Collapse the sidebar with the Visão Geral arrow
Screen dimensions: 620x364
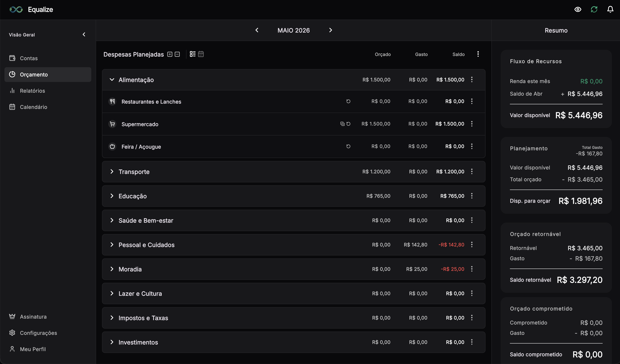[x=84, y=34]
